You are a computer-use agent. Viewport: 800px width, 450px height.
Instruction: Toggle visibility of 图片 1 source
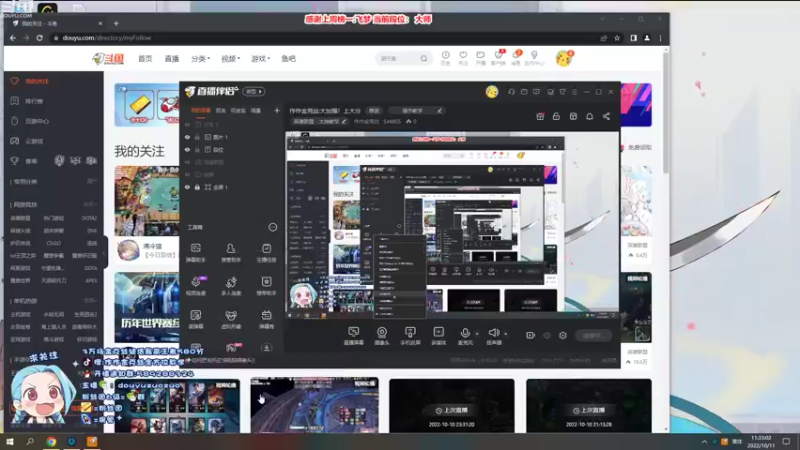187,137
